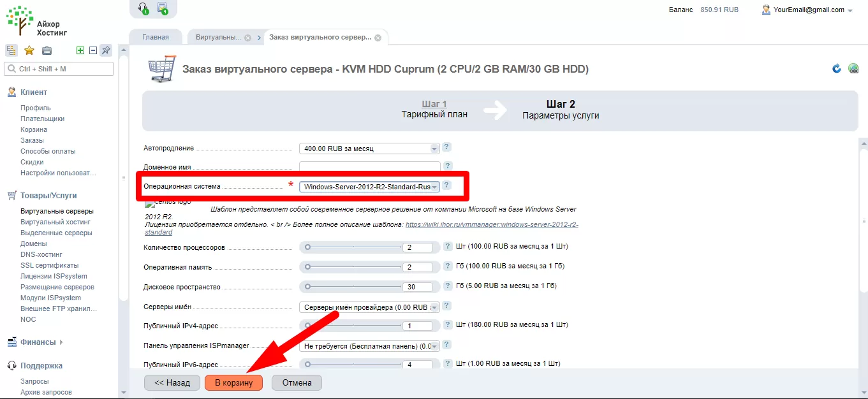Click the Доменное имя input field
The height and width of the screenshot is (399, 868).
pyautogui.click(x=370, y=167)
